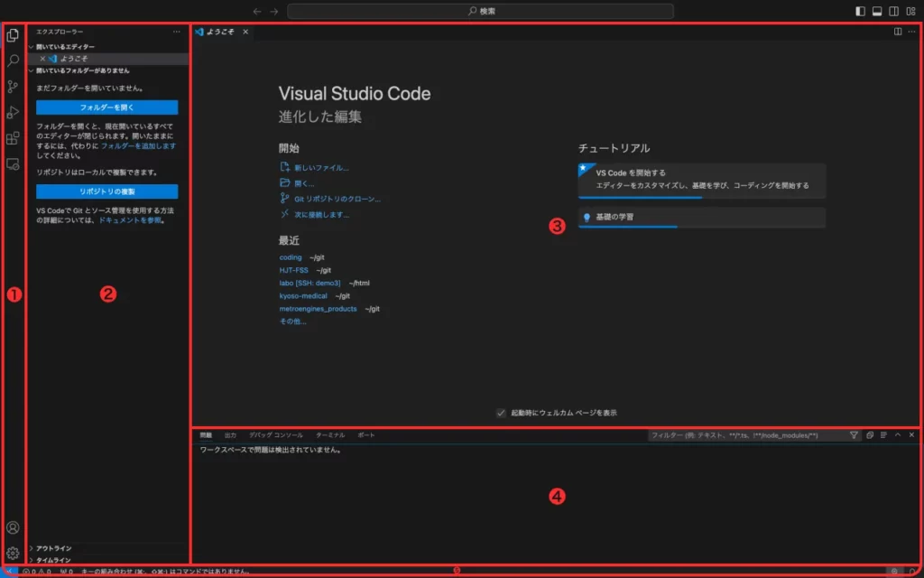Open the Source Control view icon
The height and width of the screenshot is (578, 924).
(13, 87)
